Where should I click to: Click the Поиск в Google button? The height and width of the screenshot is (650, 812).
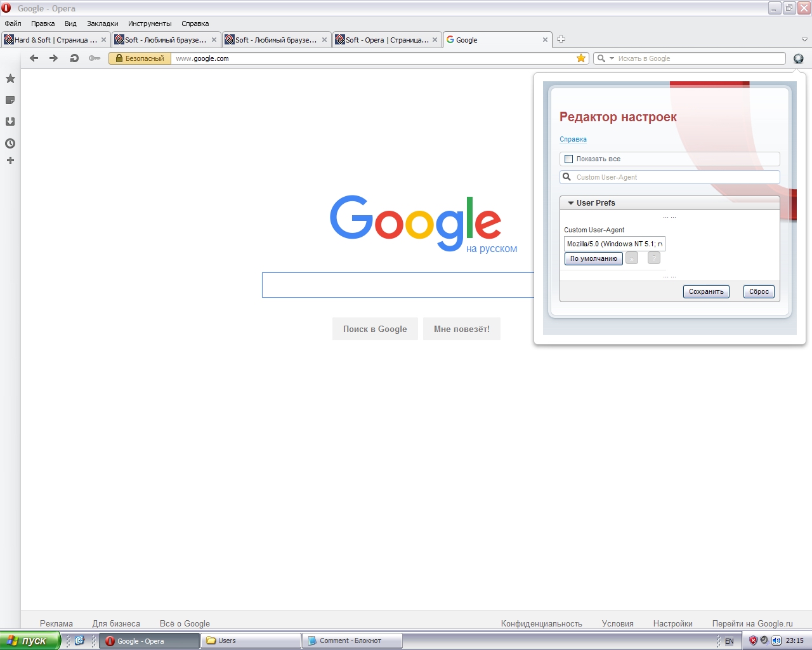tap(375, 329)
